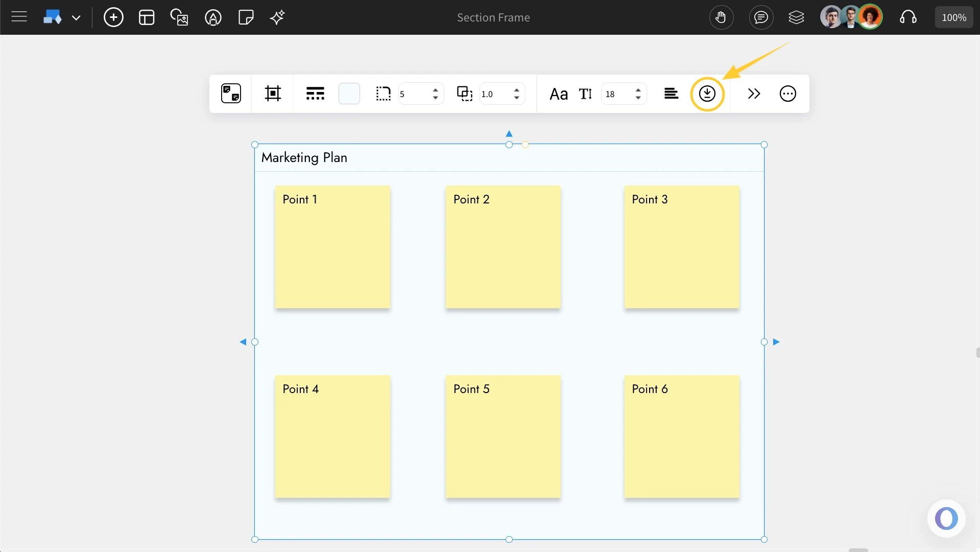The image size is (980, 552).
Task: Upload an image to the board
Action: click(x=179, y=17)
